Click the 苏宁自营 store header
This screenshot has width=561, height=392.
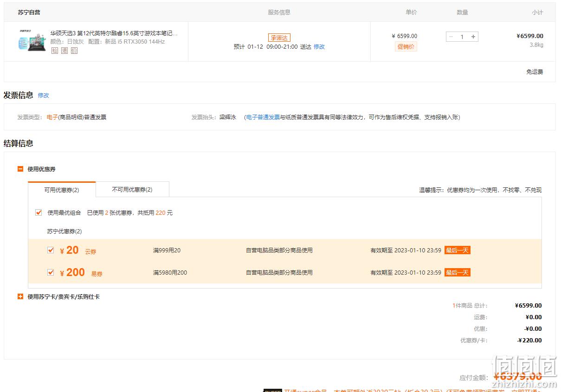point(29,13)
